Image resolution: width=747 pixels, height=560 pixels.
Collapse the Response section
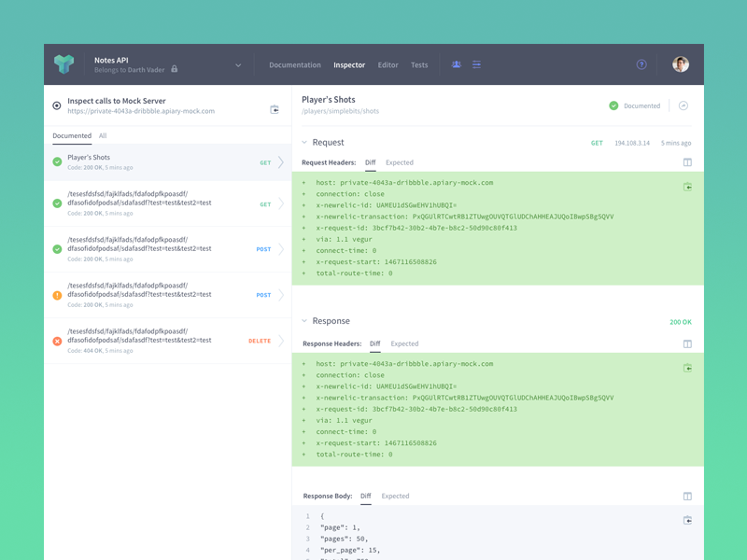click(x=304, y=321)
